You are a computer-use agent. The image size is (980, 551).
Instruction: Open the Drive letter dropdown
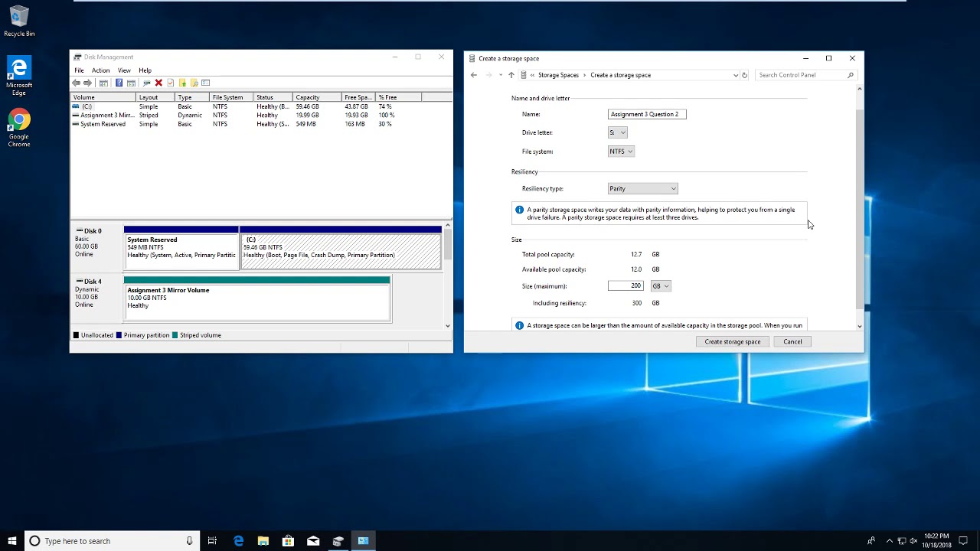click(x=618, y=132)
